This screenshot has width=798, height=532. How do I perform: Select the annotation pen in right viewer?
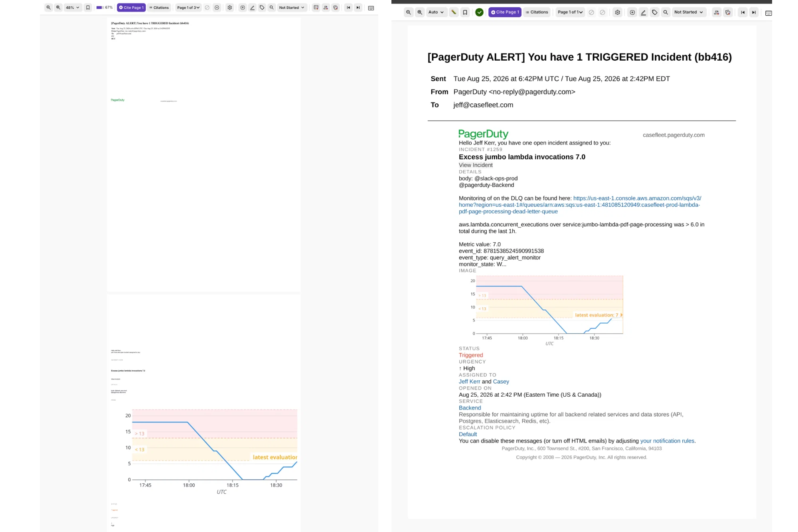(x=644, y=12)
